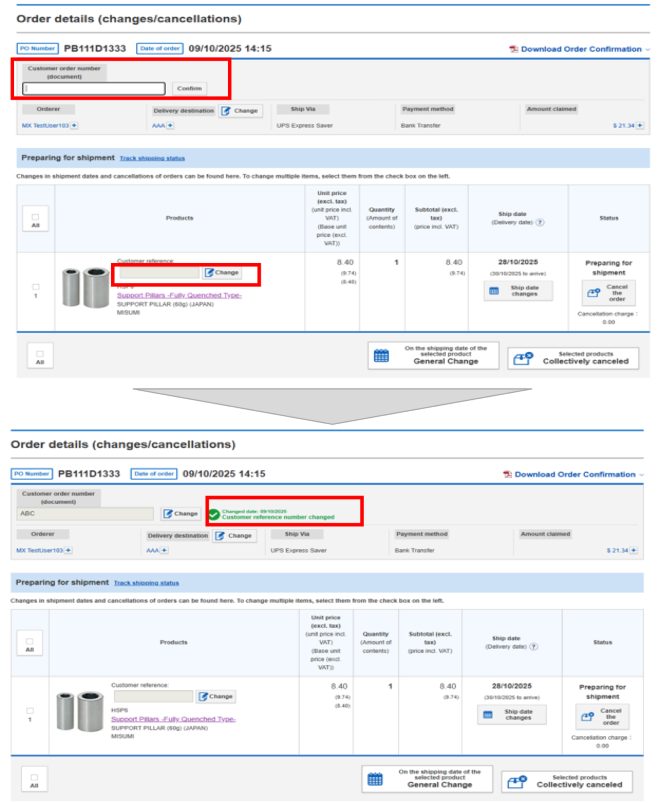
Task: Click Delivery date help icon in upper table
Action: pyautogui.click(x=539, y=222)
